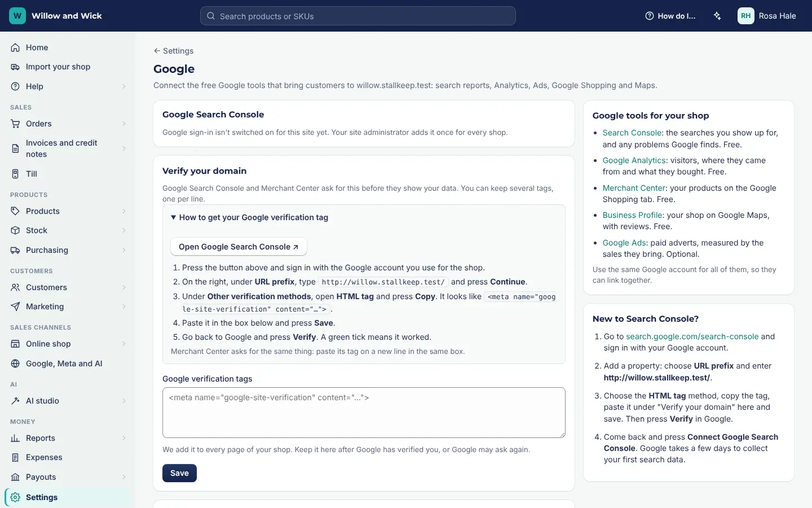Click the Home house icon
Image resolution: width=812 pixels, height=508 pixels.
(15, 47)
